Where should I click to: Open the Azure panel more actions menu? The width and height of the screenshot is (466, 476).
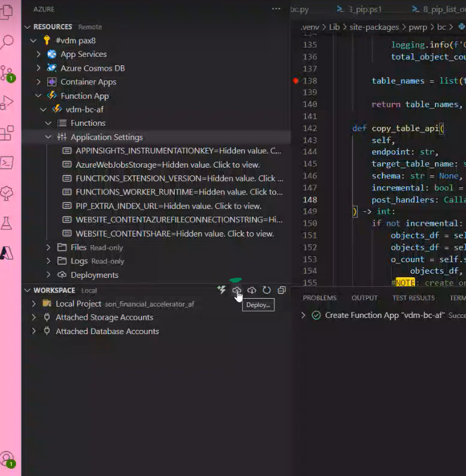click(x=276, y=9)
